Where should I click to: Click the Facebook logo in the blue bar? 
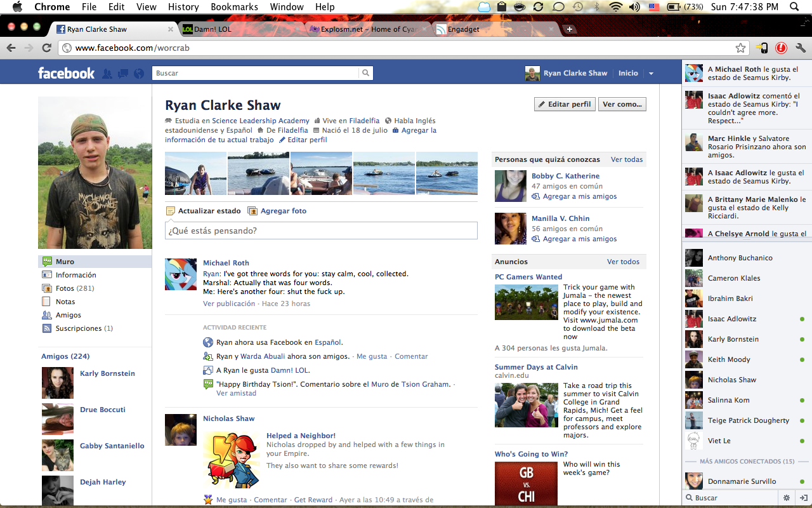[x=66, y=73]
